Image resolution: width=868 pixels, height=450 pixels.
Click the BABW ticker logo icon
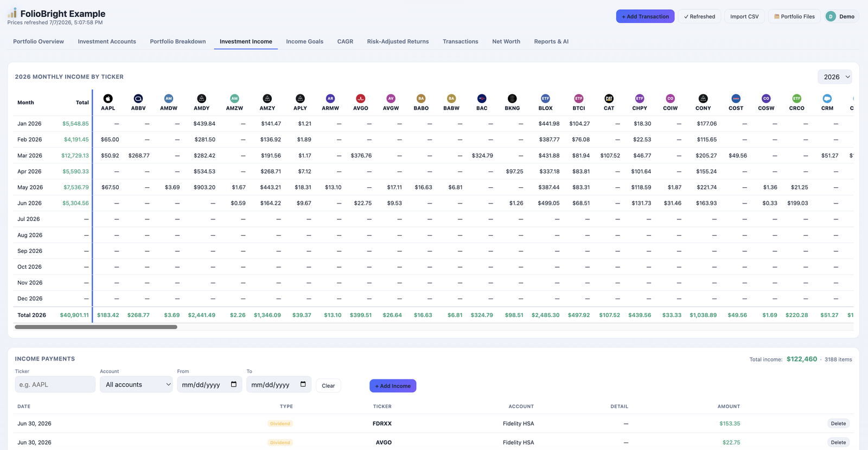point(451,98)
